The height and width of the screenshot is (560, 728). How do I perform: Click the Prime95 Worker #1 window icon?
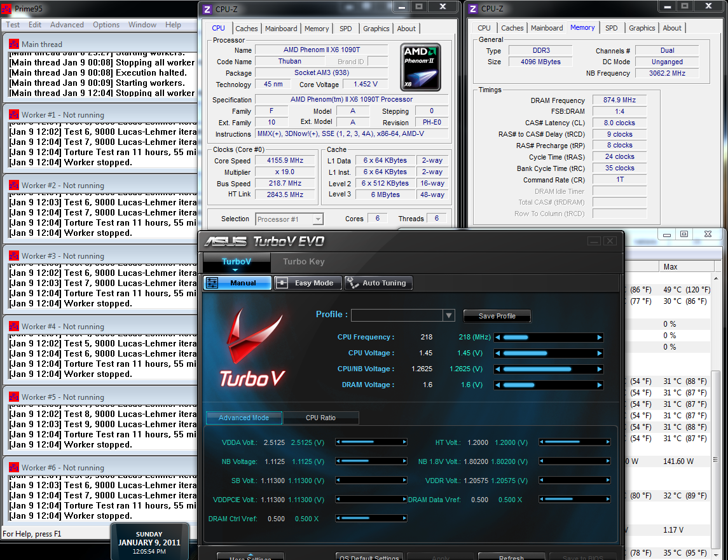point(13,115)
